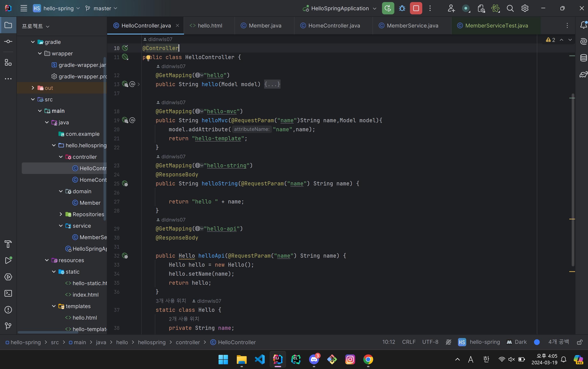Toggle the muted volume icon in system tray

pyautogui.click(x=511, y=359)
